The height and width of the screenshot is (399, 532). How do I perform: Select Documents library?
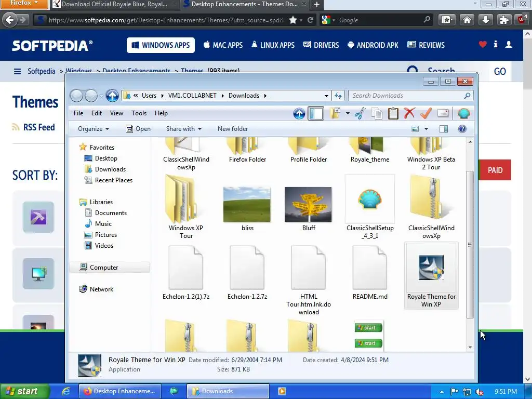pyautogui.click(x=111, y=213)
